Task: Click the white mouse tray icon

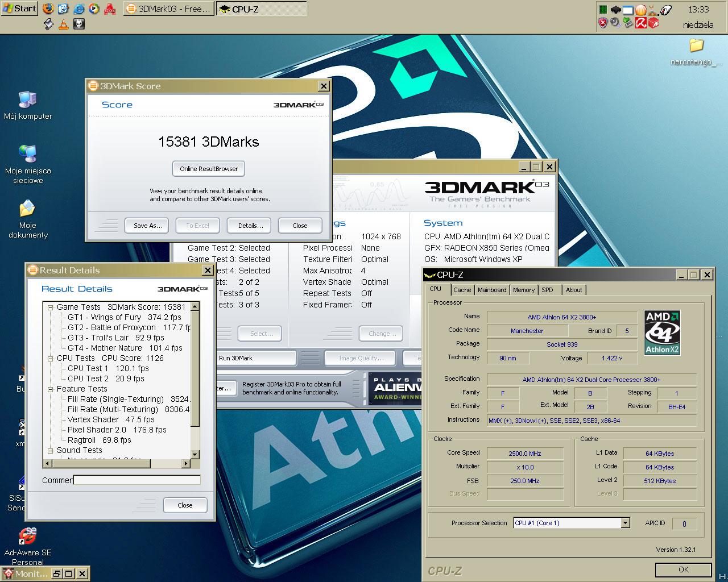Action: point(667,9)
